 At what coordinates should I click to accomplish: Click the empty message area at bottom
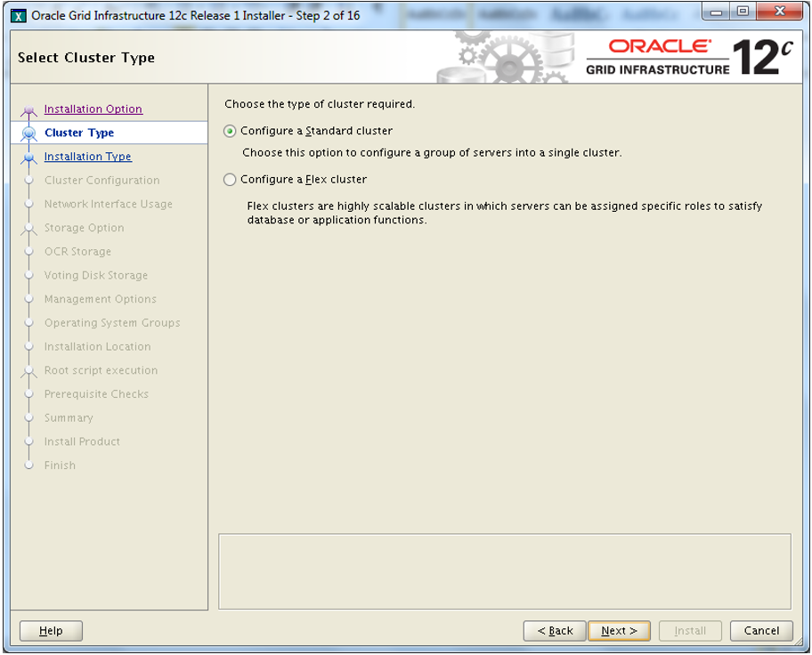505,571
